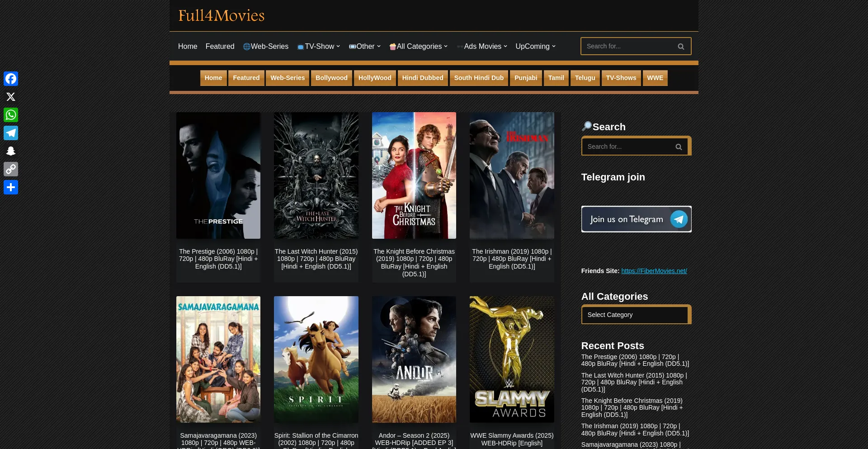Open the WWE category tab
Screen dimensions: 868x449
[x=655, y=78]
